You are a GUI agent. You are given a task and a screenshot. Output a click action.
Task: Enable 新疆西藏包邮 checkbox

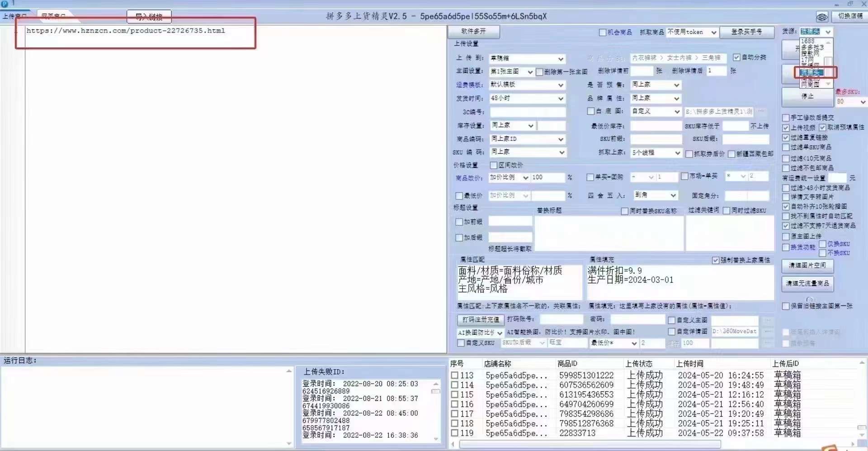coord(731,154)
